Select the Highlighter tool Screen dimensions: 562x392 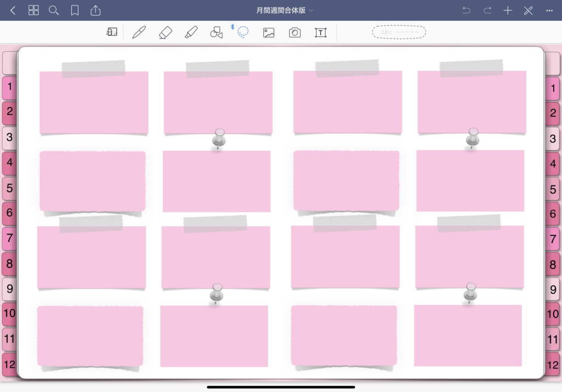pyautogui.click(x=192, y=32)
